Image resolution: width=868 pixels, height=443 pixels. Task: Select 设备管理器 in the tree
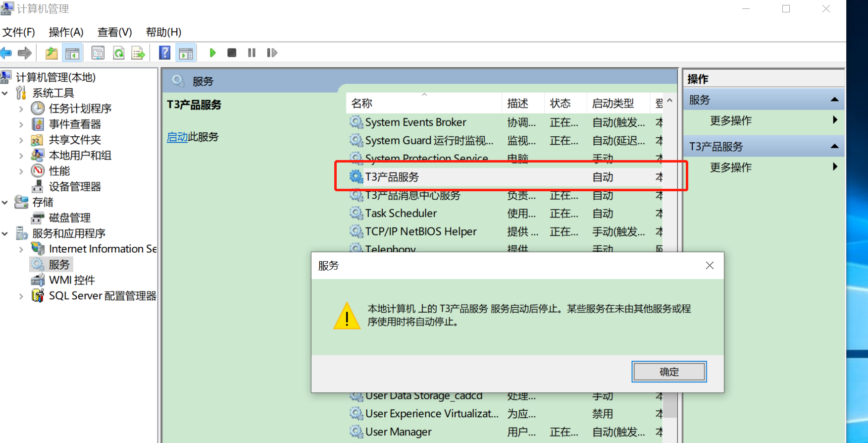75,186
